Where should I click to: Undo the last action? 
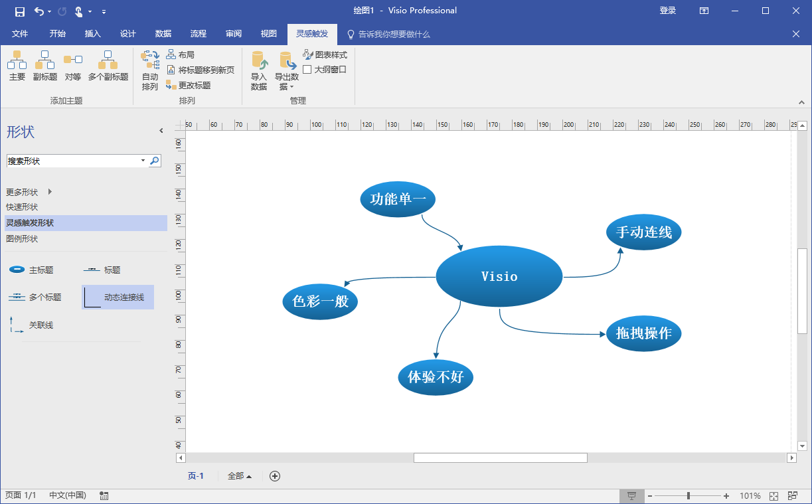[39, 11]
